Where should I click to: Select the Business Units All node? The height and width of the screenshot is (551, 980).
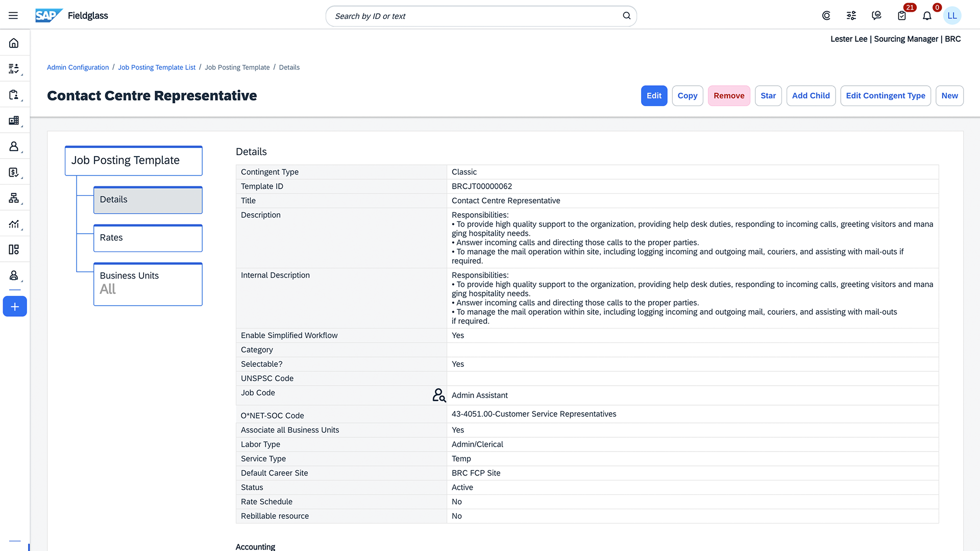[x=148, y=284]
